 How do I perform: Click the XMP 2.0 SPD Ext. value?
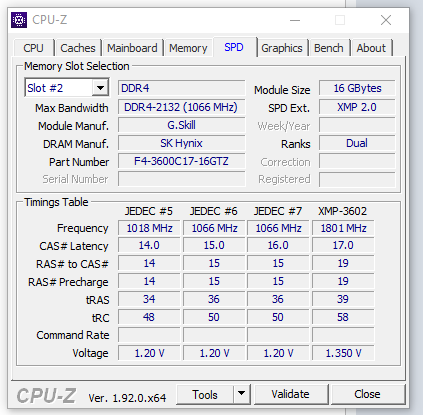click(x=357, y=107)
